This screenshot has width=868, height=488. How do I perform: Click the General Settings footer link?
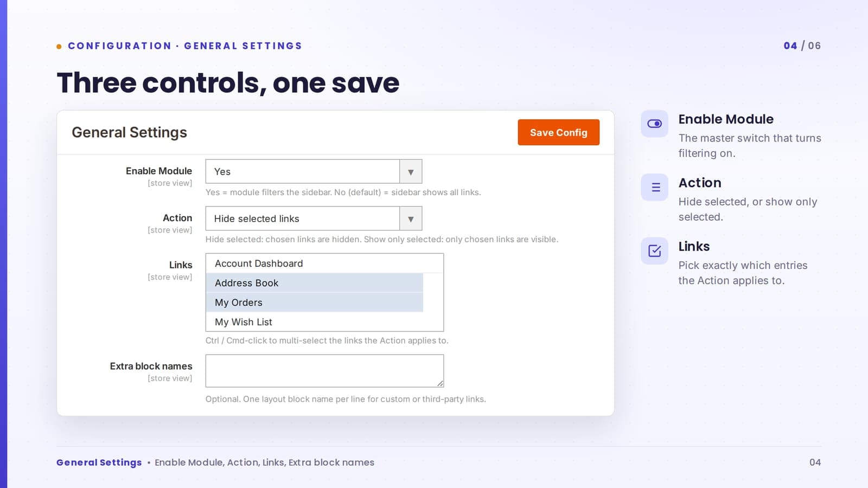99,463
